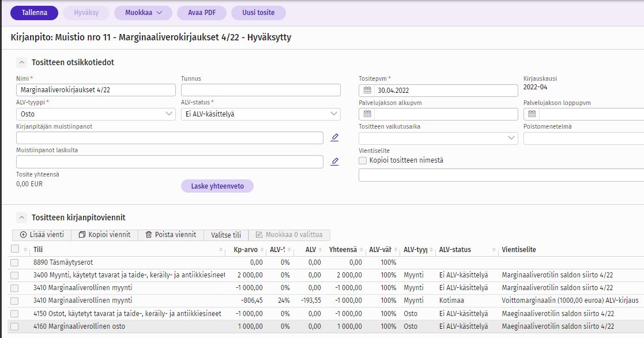644x338 pixels.
Task: Open the Tositepvm calendar picker icon
Action: point(368,91)
